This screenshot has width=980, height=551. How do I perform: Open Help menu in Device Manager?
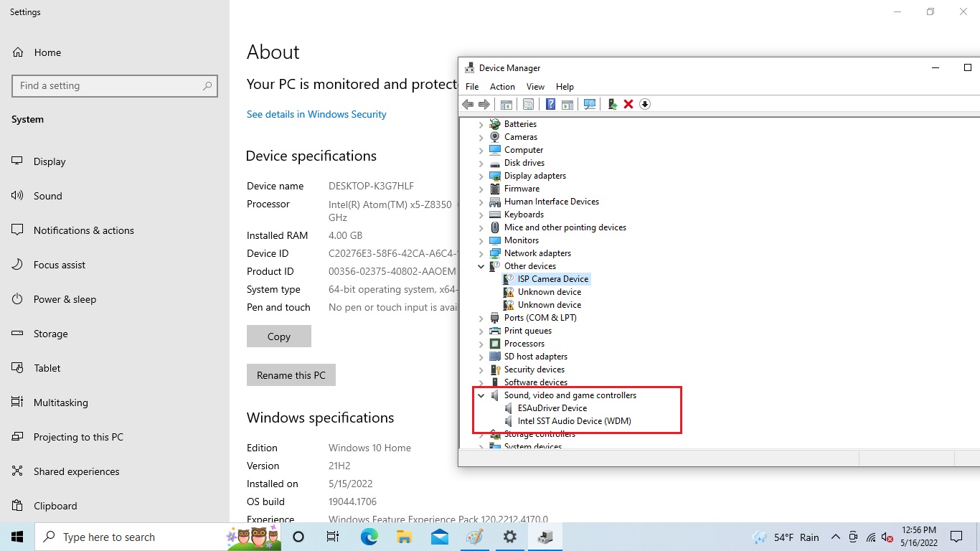coord(565,86)
